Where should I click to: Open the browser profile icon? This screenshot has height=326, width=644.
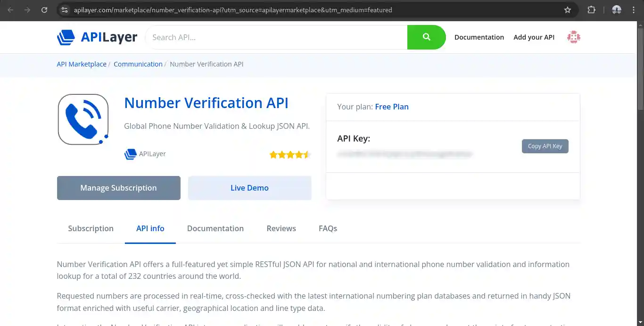[x=616, y=10]
